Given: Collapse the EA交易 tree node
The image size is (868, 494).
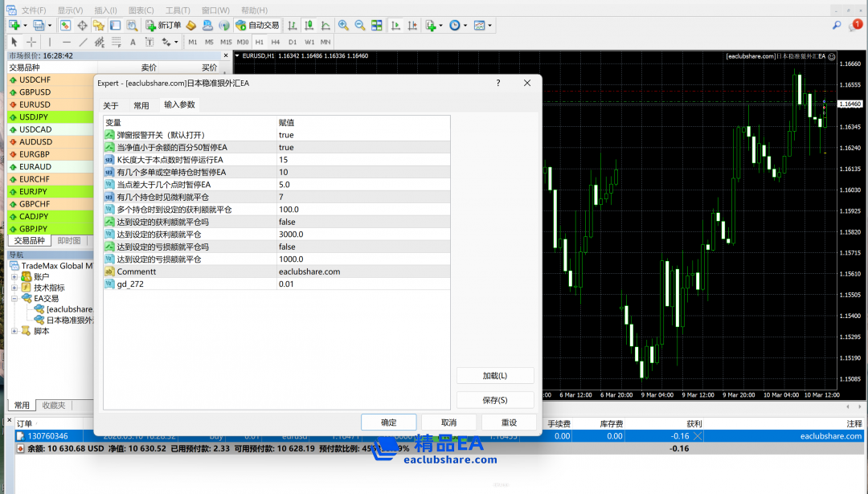Looking at the screenshot, I should tap(14, 299).
